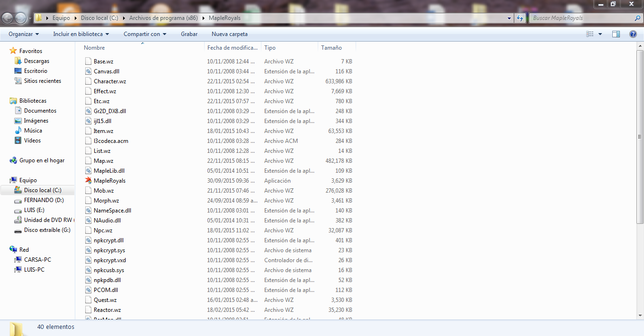The width and height of the screenshot is (644, 336).
Task: Open recent pages dropdown next to Forward
Action: pyautogui.click(x=30, y=18)
